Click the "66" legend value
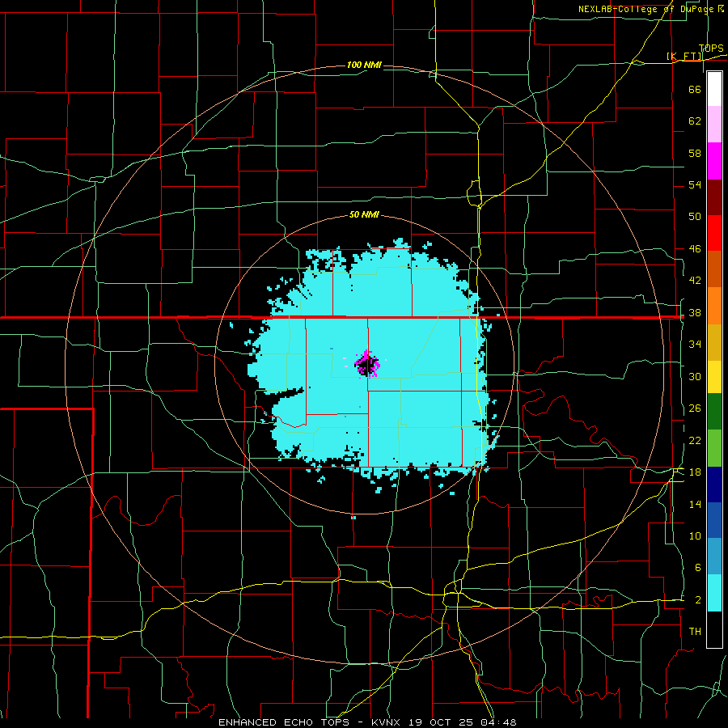 click(695, 89)
